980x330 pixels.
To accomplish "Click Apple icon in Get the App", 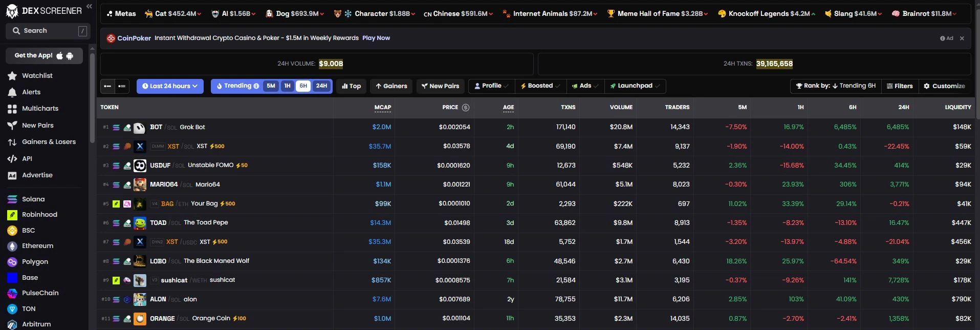I will coord(60,55).
